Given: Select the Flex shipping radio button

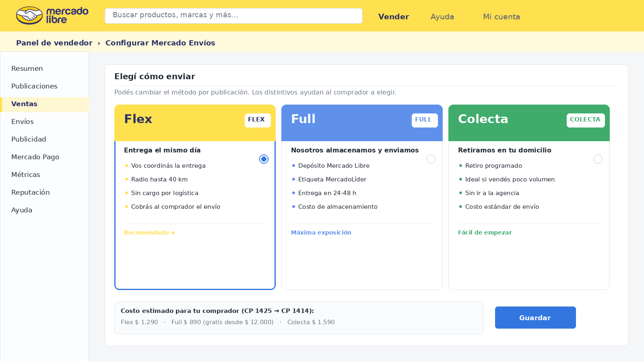Looking at the screenshot, I should point(264,159).
